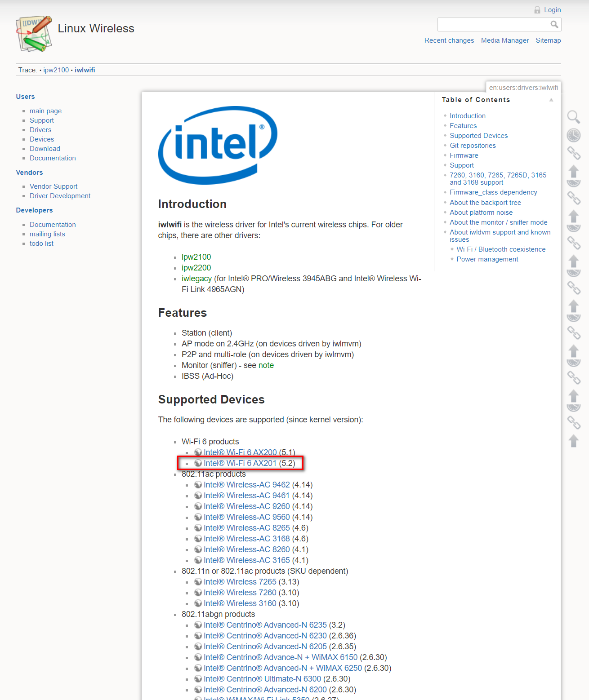Click the wifi icon beside Intel Wireless-AC 9462
Image resolution: width=589 pixels, height=700 pixels.
click(x=198, y=485)
